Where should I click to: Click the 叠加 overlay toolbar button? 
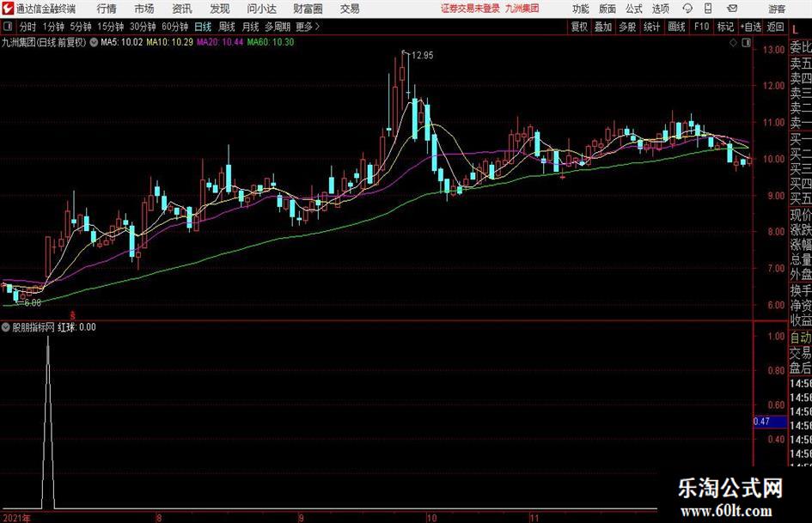[603, 27]
